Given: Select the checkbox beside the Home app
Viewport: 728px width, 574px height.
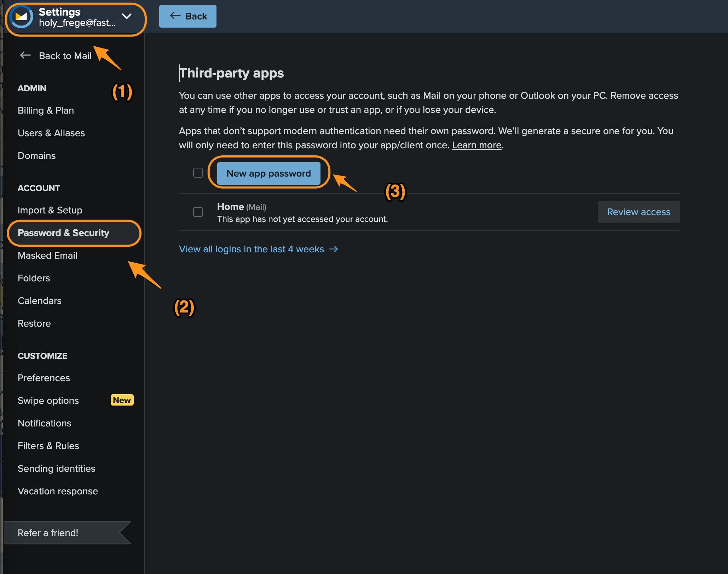Looking at the screenshot, I should click(198, 212).
